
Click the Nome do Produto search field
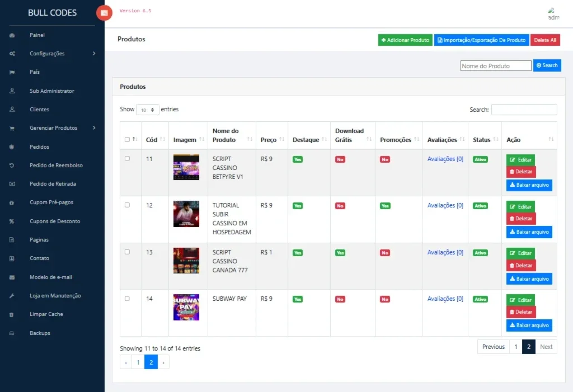pyautogui.click(x=496, y=66)
